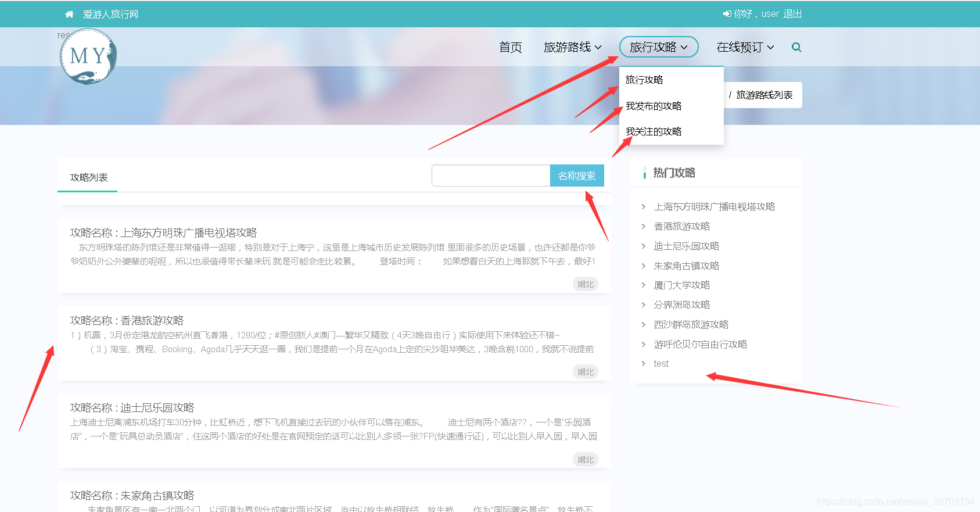Click the 热门攻略 sidebar heading

click(x=674, y=173)
